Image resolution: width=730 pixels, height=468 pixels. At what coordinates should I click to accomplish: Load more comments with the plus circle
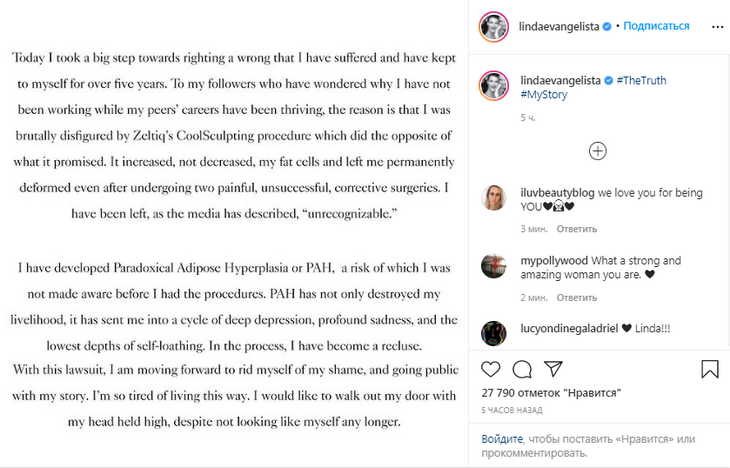[597, 151]
